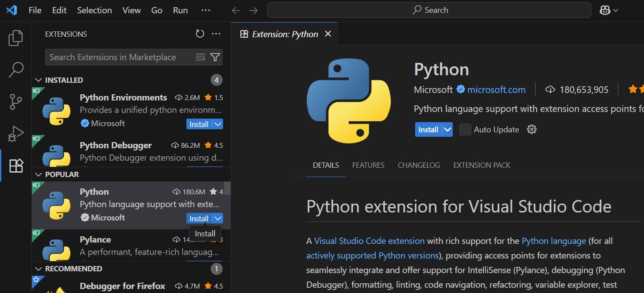Open Install dropdown for Python Environments
Image resolution: width=644 pixels, height=293 pixels.
pyautogui.click(x=218, y=124)
